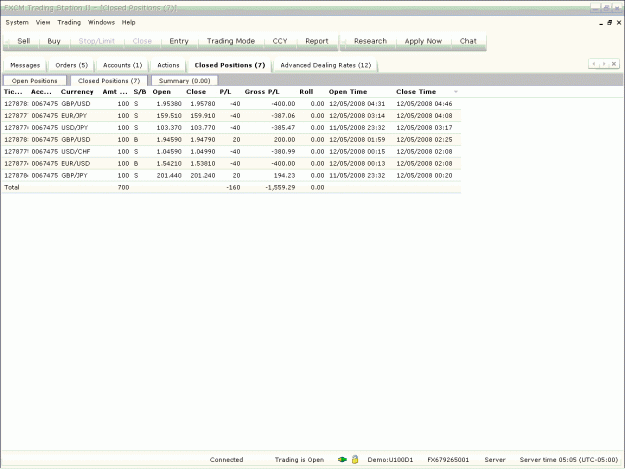Click the Entry toolbar button
Viewport: 625px width, 469px height.
[x=179, y=41]
